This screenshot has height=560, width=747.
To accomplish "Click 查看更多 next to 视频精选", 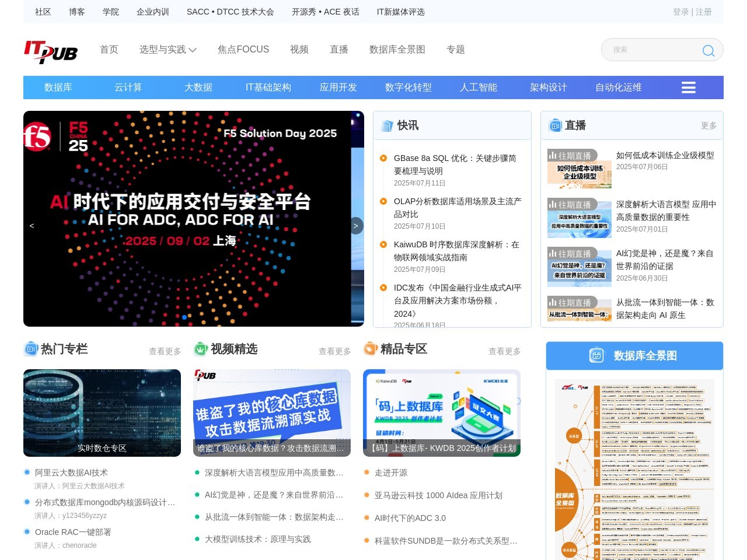I will click(335, 351).
